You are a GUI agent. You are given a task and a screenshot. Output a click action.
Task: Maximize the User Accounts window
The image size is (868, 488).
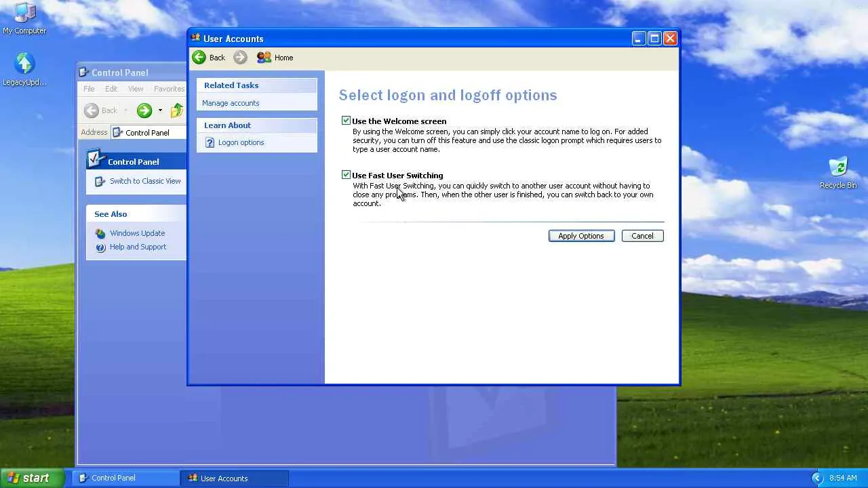tap(654, 39)
